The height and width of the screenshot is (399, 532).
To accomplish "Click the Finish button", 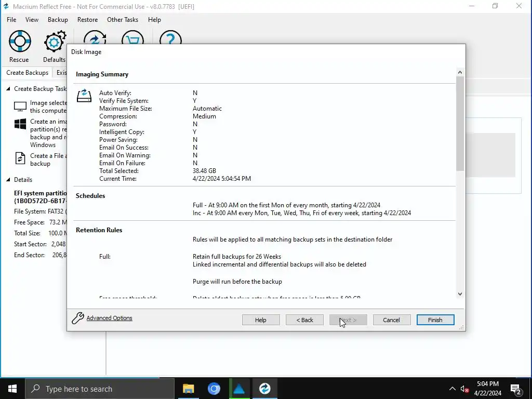I will 435,320.
